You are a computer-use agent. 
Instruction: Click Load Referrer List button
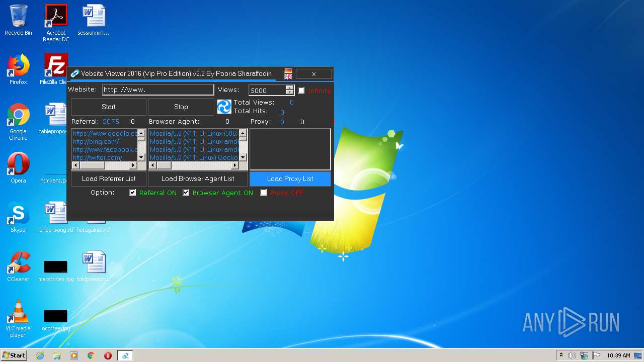[109, 178]
